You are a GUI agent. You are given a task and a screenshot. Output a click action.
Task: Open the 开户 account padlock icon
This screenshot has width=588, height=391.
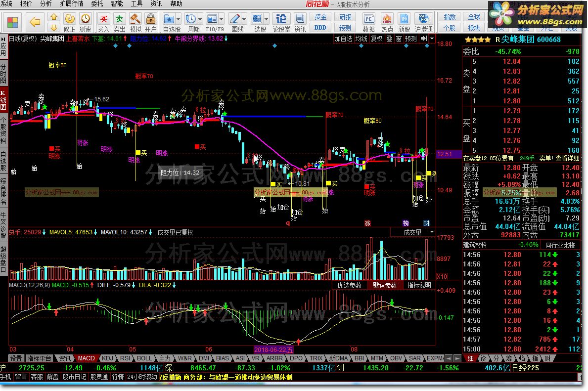pyautogui.click(x=151, y=23)
